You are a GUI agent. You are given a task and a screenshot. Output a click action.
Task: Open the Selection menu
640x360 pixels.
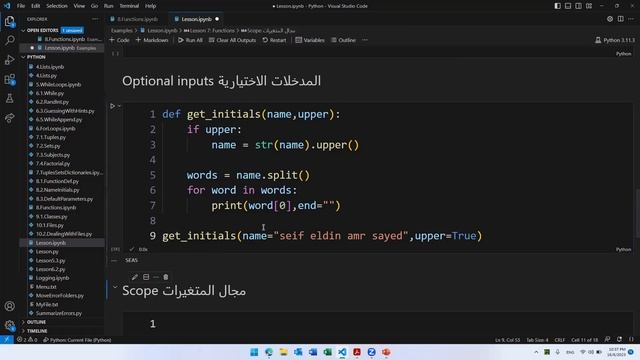click(57, 6)
